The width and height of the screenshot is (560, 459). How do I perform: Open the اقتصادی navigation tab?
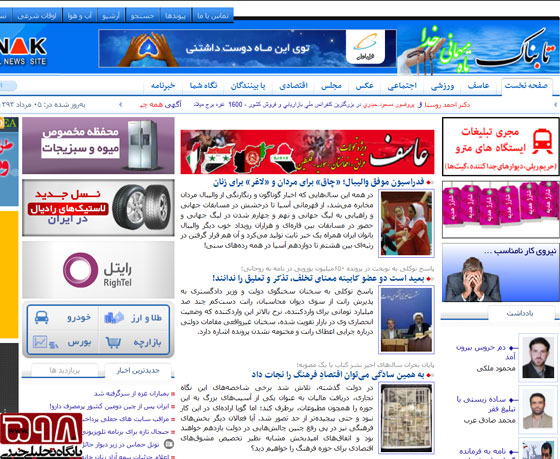[x=294, y=86]
